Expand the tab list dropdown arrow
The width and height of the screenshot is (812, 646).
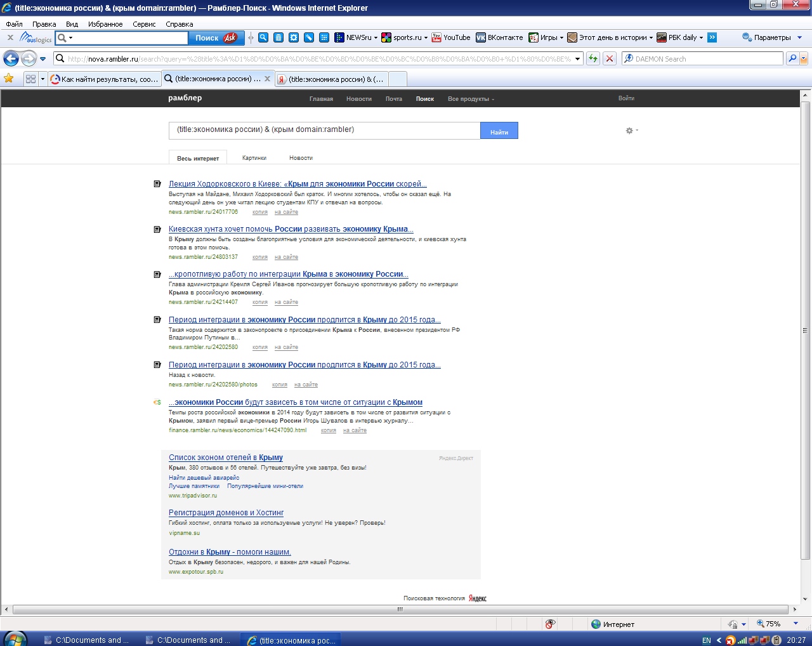tap(43, 79)
